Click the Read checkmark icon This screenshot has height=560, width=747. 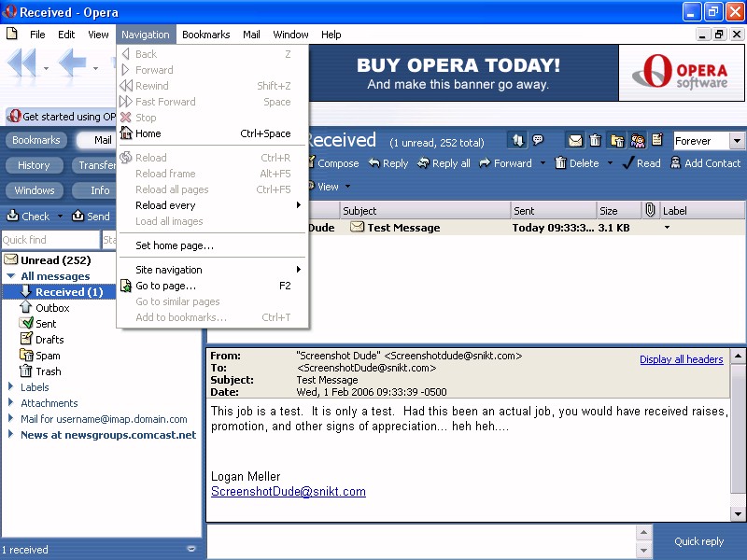(628, 162)
